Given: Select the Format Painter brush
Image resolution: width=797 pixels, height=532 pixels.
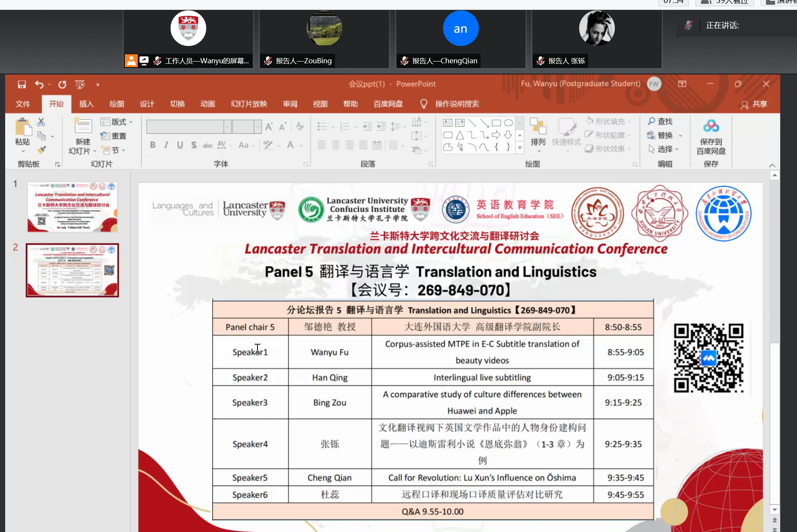Looking at the screenshot, I should tap(41, 150).
